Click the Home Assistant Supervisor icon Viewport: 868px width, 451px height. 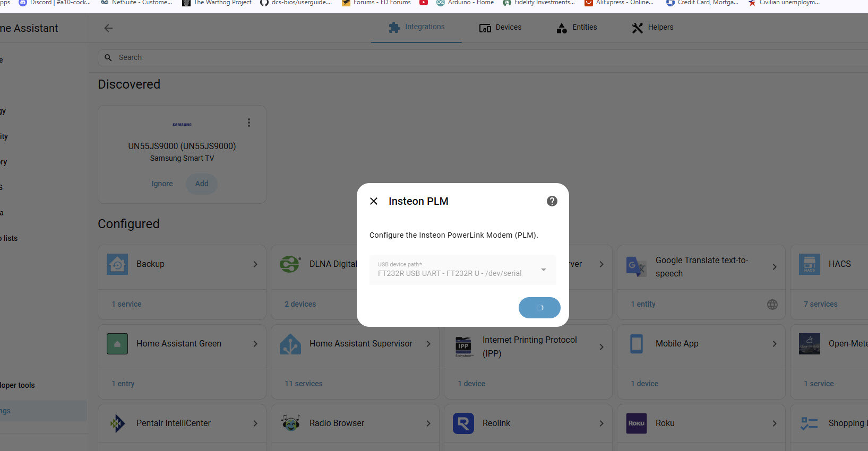tap(290, 344)
